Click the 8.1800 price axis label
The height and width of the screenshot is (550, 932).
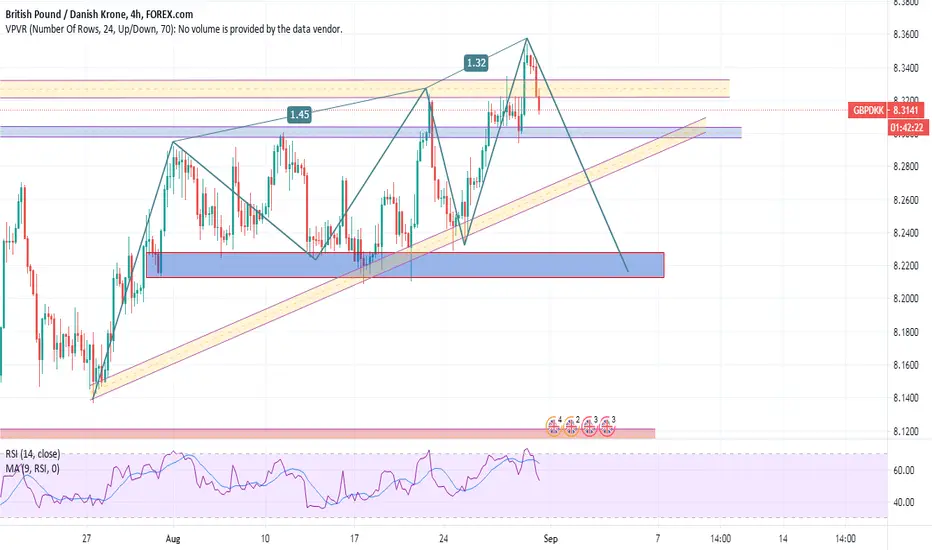click(x=906, y=332)
